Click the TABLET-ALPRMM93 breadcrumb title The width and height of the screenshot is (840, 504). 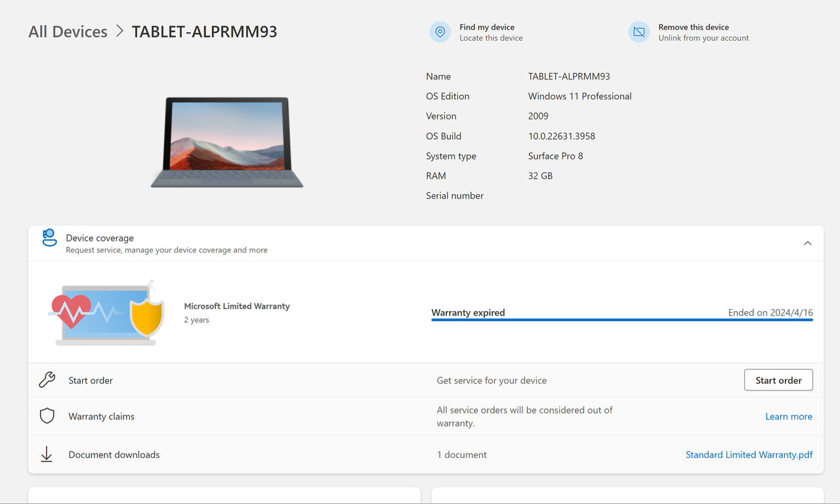pyautogui.click(x=205, y=31)
